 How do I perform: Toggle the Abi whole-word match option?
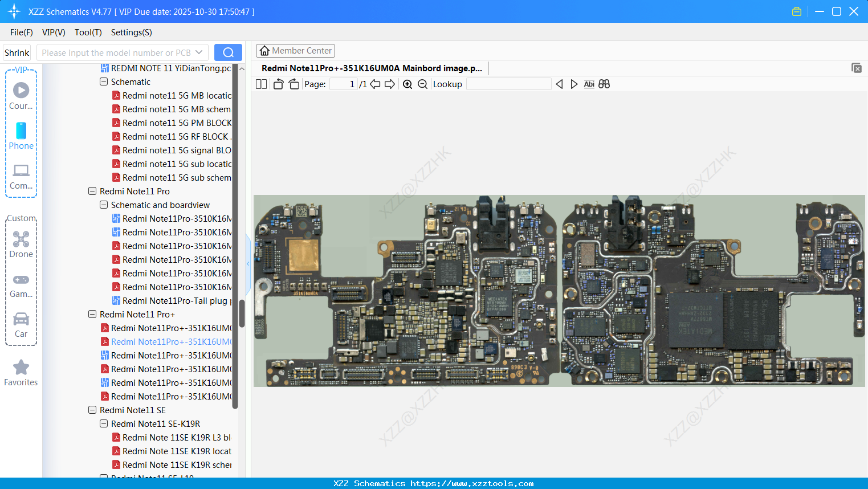pyautogui.click(x=589, y=84)
